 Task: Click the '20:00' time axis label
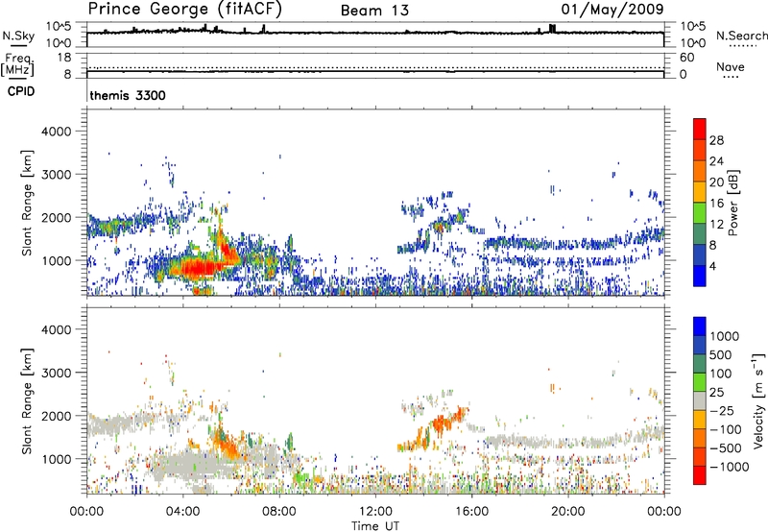pyautogui.click(x=567, y=512)
